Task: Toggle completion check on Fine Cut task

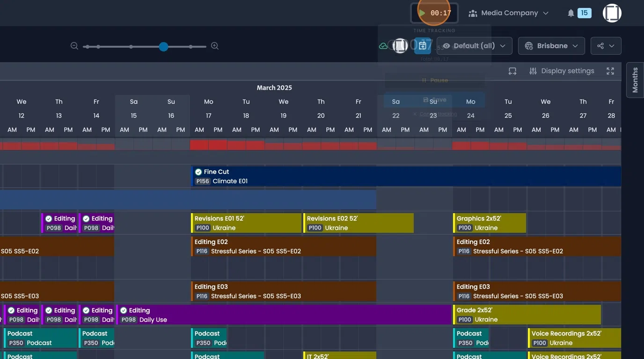Action: tap(198, 172)
